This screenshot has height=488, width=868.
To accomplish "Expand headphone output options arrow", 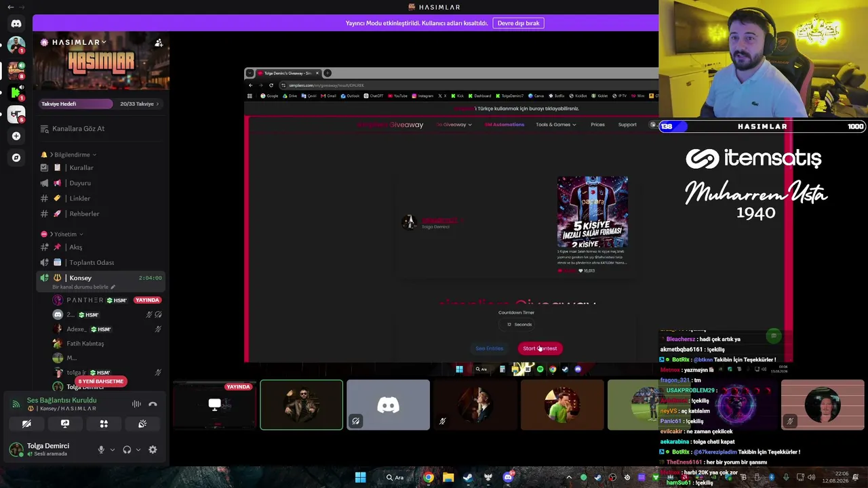I will pyautogui.click(x=138, y=449).
